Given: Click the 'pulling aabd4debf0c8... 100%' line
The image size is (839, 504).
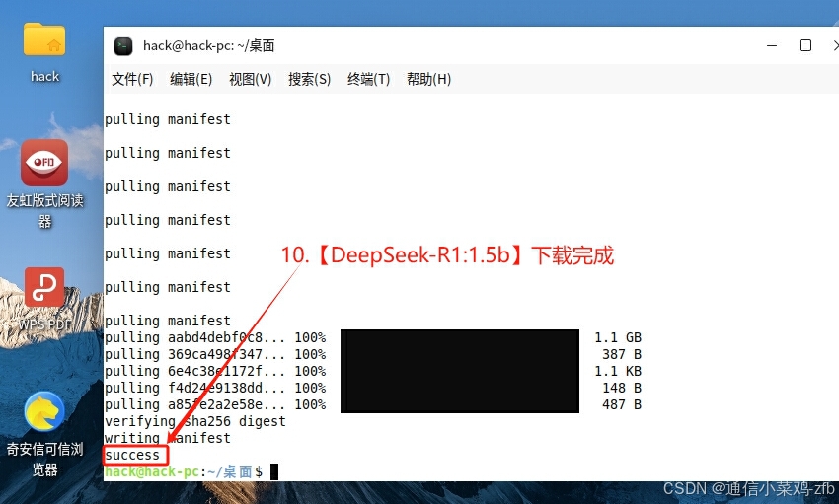Looking at the screenshot, I should [x=215, y=337].
